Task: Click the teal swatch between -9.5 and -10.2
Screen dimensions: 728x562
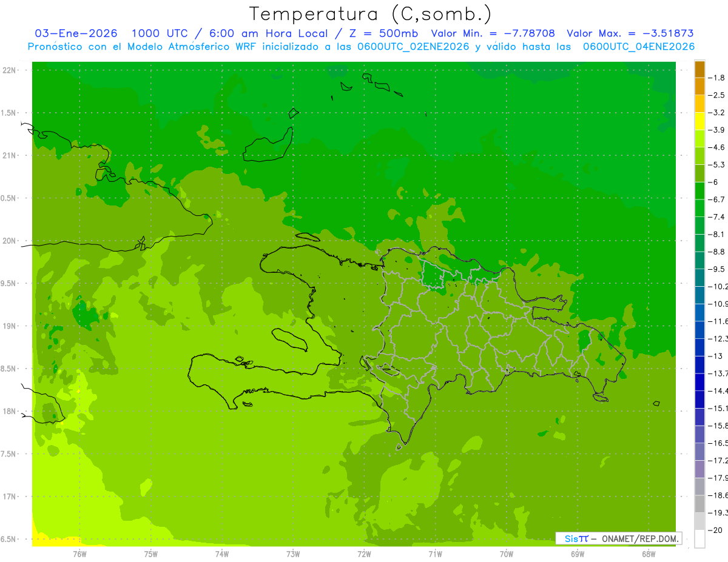Action: 699,278
